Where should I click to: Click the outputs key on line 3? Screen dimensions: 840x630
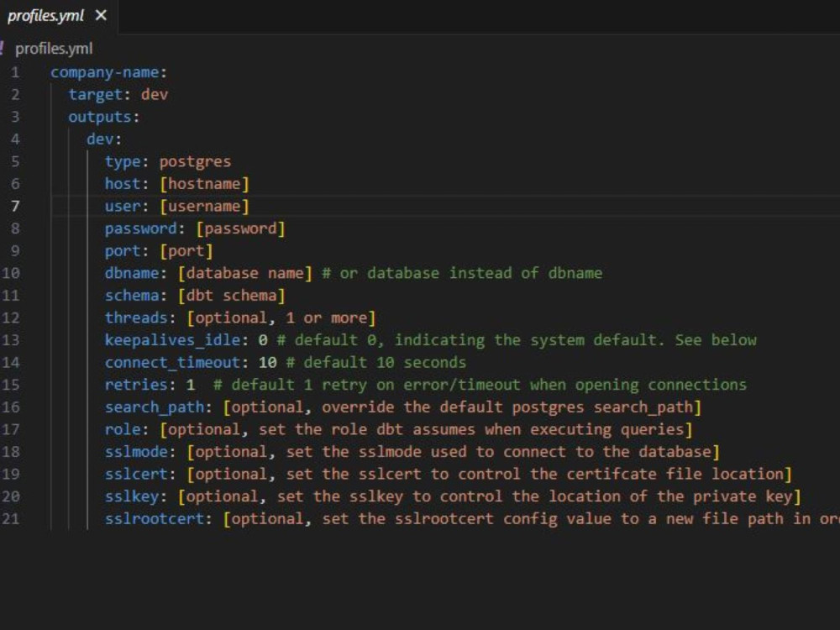(100, 117)
